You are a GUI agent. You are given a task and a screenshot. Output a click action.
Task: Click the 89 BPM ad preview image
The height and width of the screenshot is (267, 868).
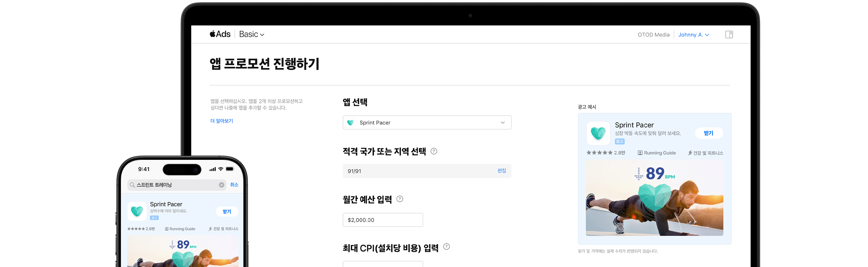(x=654, y=198)
